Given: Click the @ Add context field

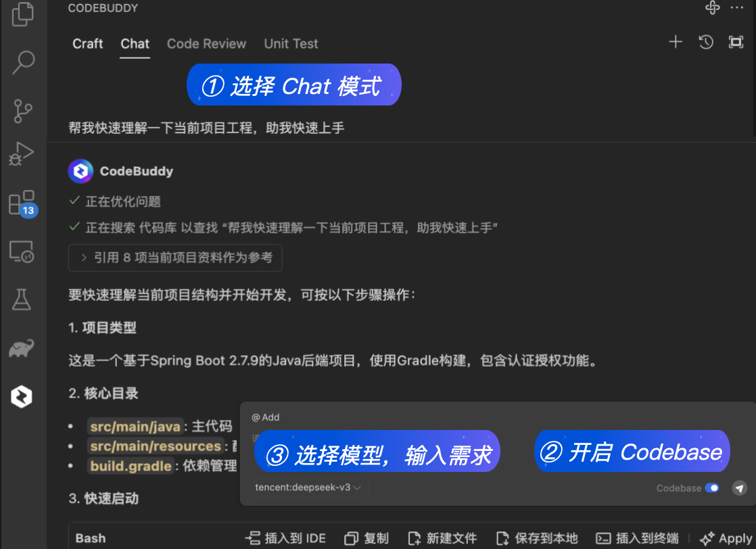Looking at the screenshot, I should [x=266, y=417].
